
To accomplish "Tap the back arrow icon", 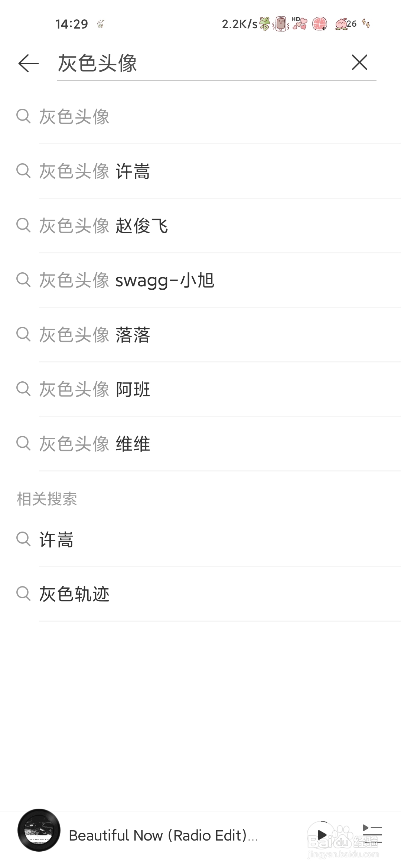I will click(x=29, y=63).
